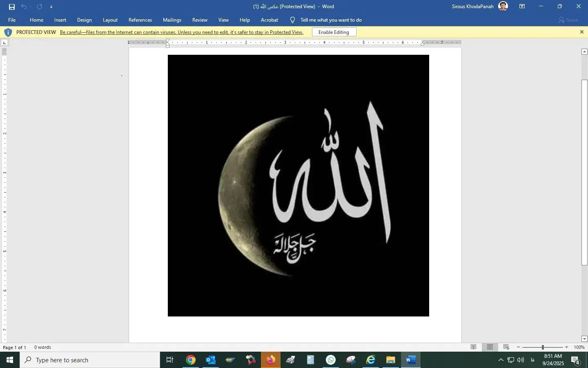Adjust the zoom slider handle
The image size is (588, 368).
(543, 347)
